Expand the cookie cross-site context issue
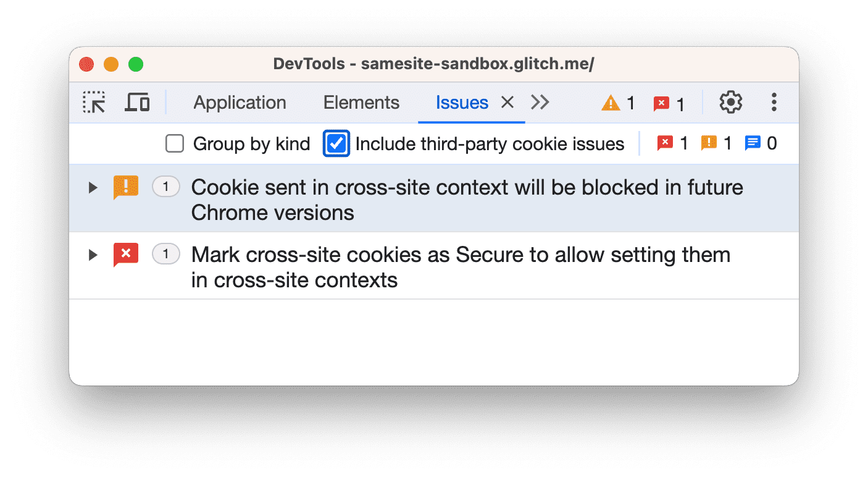 [x=93, y=187]
